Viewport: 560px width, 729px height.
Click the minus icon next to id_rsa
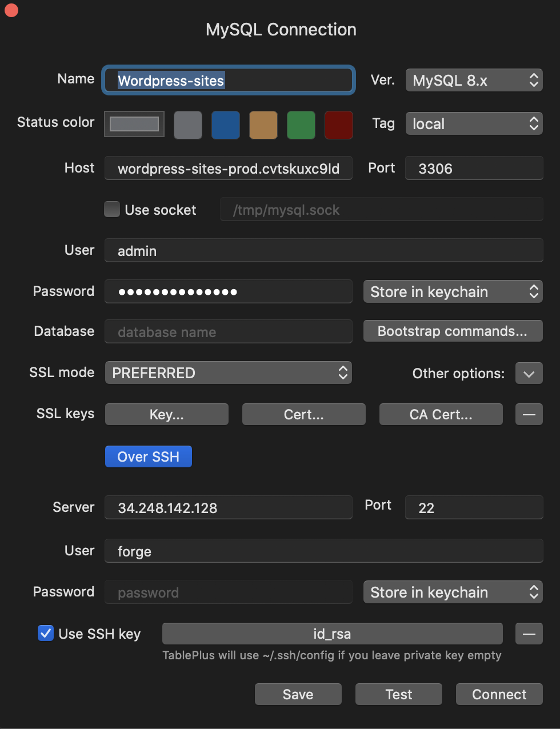coord(529,634)
